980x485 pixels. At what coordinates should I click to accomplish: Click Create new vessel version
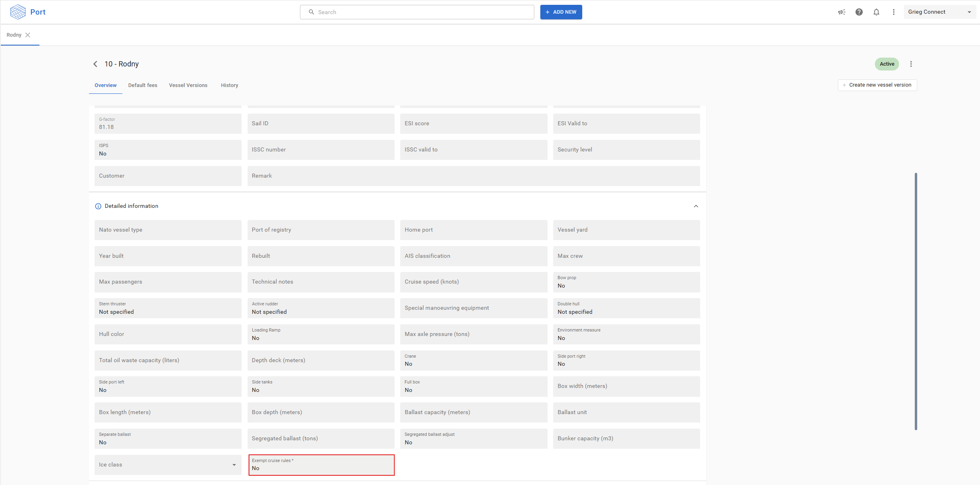click(877, 85)
